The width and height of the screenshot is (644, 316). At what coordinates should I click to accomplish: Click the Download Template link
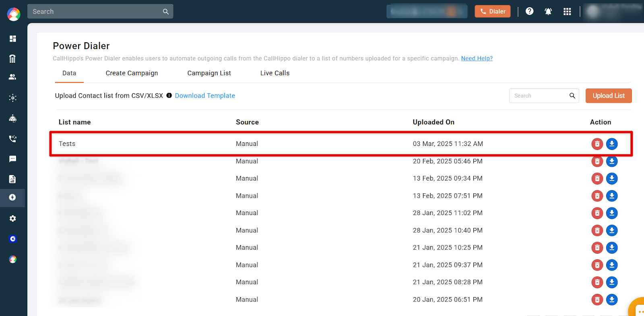coord(205,96)
